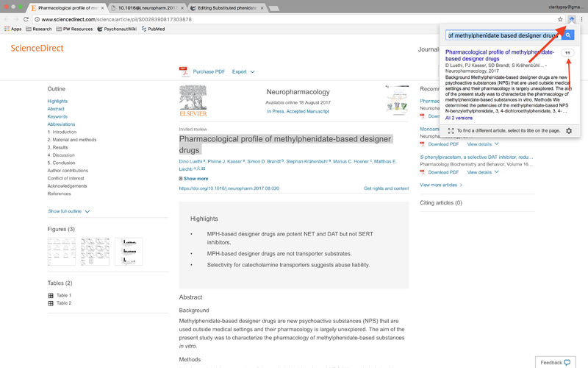Open the first figure thumbnail

point(61,251)
